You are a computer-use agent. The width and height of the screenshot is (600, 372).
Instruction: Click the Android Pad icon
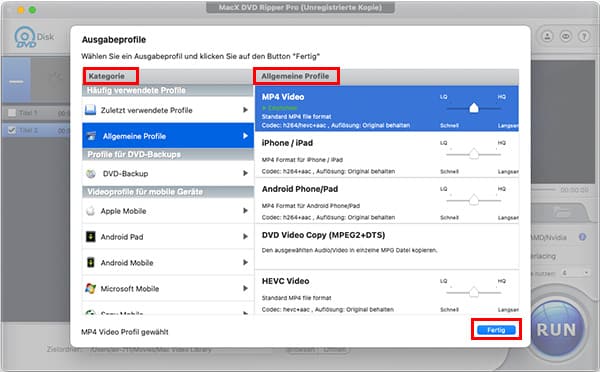90,237
